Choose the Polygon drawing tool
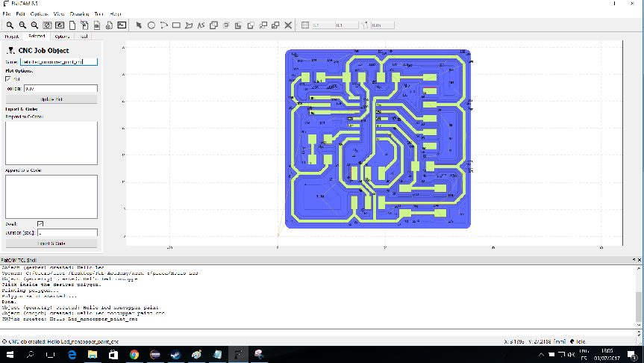The width and height of the screenshot is (644, 363). (189, 25)
